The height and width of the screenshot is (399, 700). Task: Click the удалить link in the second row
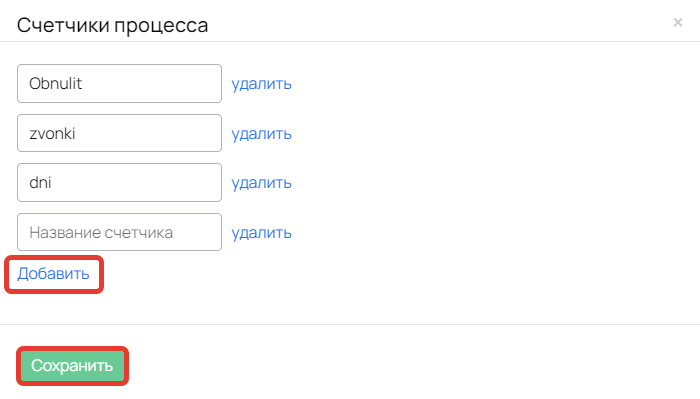(x=261, y=133)
